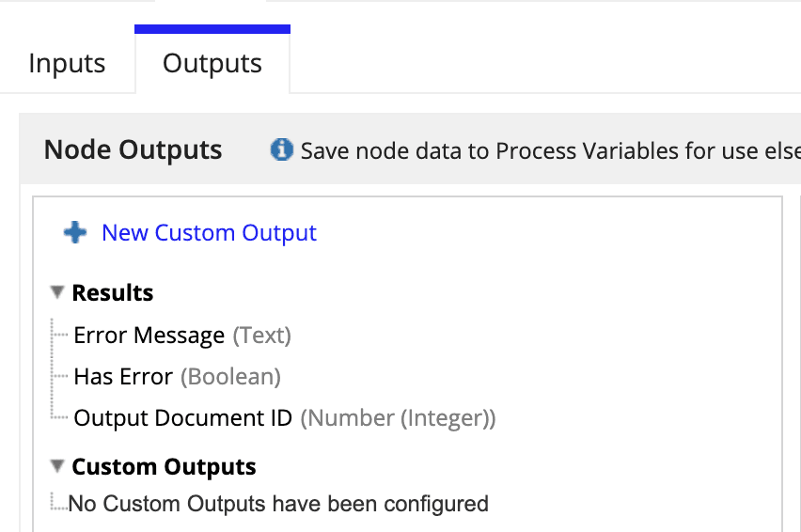Screen dimensions: 801x532
Task: Switch to the Inputs tab
Action: (67, 64)
